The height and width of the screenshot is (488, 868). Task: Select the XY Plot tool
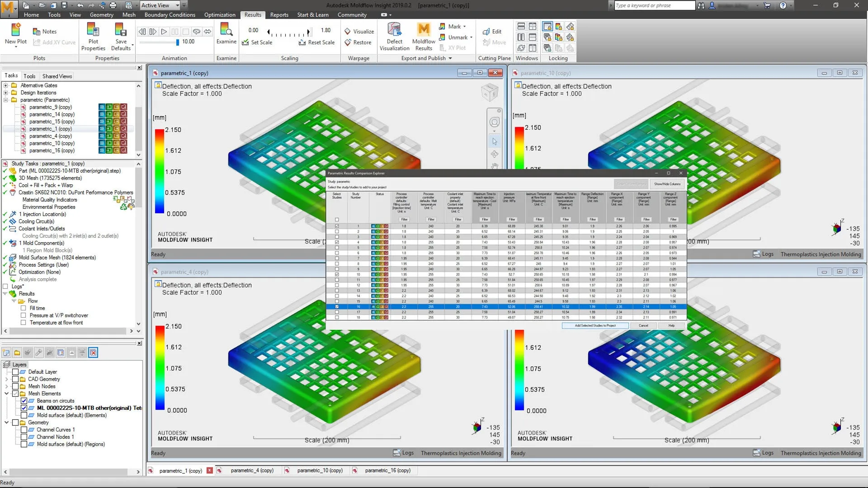456,47
